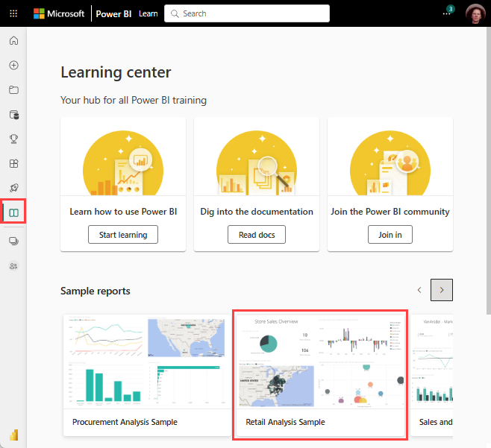
Task: Click the Microsoft logo
Action: [59, 13]
